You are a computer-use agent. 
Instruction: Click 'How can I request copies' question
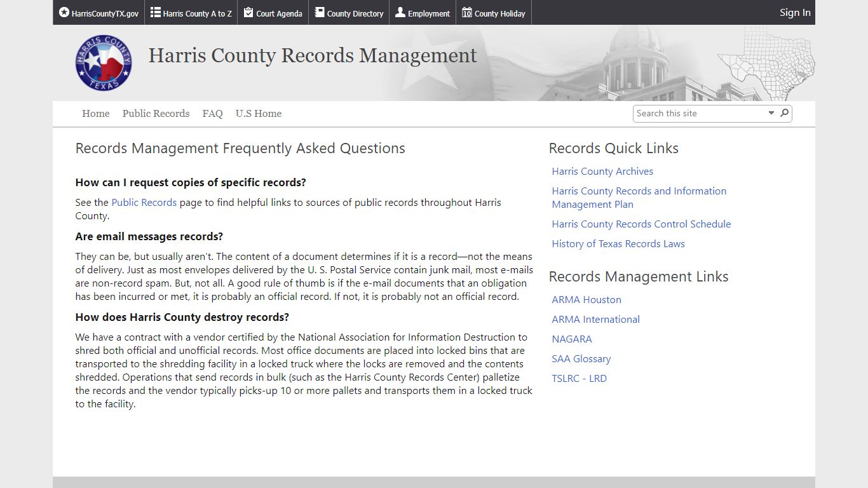pyautogui.click(x=191, y=182)
